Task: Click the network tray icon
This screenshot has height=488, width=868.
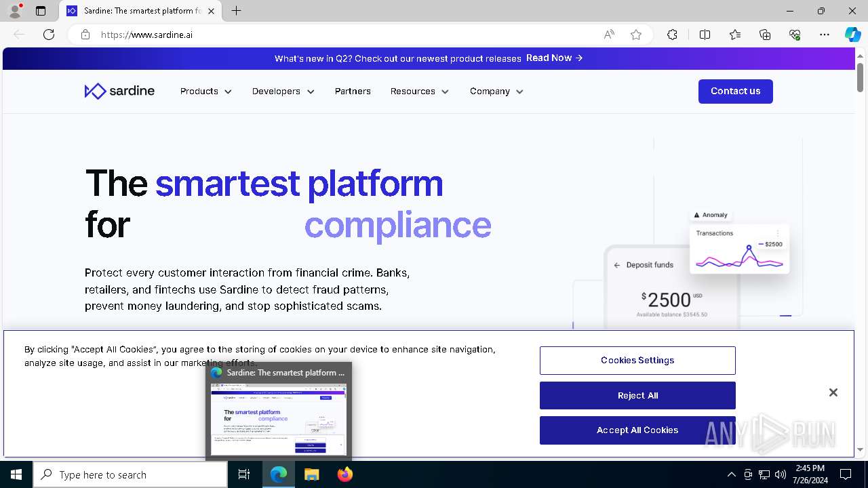Action: pyautogui.click(x=764, y=474)
